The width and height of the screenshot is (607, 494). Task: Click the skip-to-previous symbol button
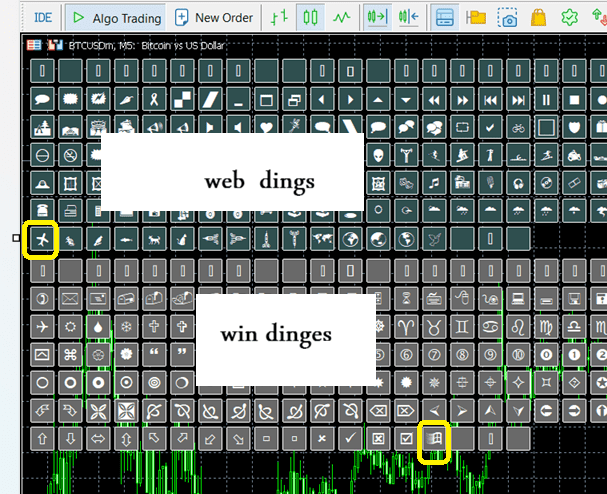[x=490, y=99]
